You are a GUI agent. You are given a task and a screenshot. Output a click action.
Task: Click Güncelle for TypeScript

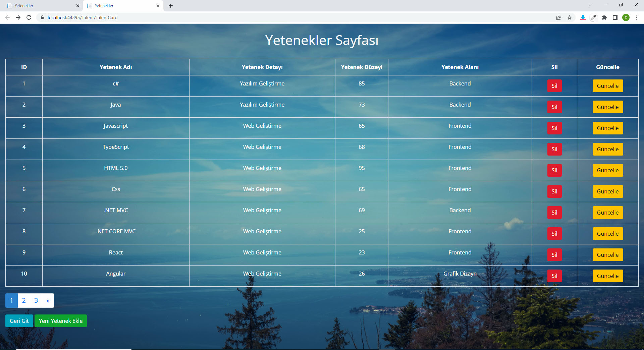(x=608, y=149)
